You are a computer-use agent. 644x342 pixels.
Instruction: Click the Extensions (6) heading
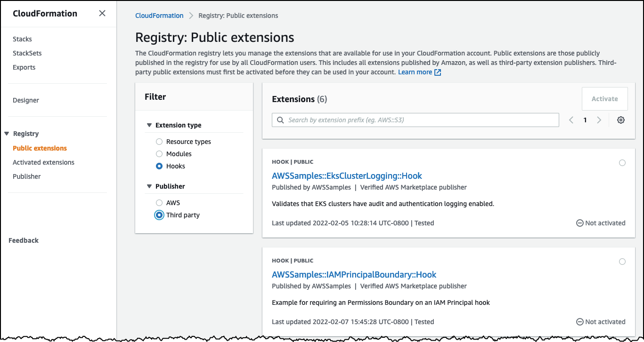click(x=300, y=99)
